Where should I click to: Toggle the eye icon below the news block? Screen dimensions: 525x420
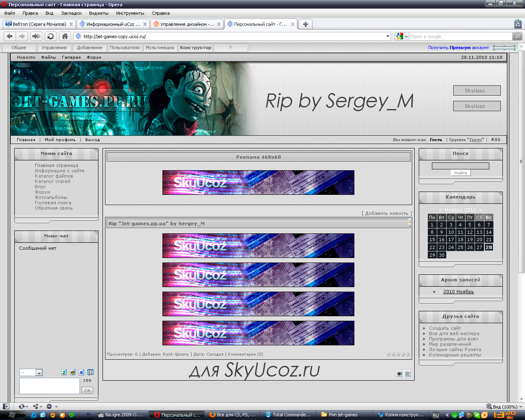coord(399,374)
